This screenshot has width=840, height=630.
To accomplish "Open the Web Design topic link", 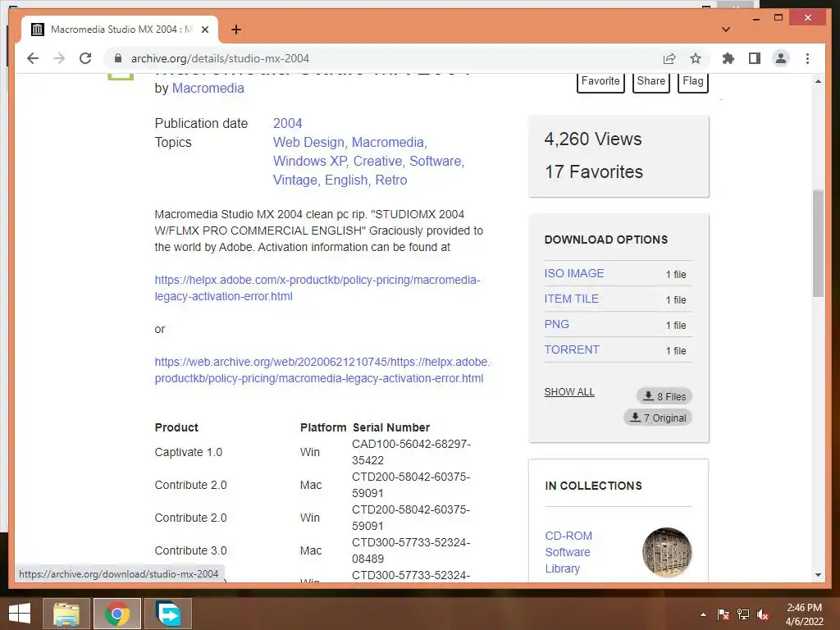I will tap(308, 143).
